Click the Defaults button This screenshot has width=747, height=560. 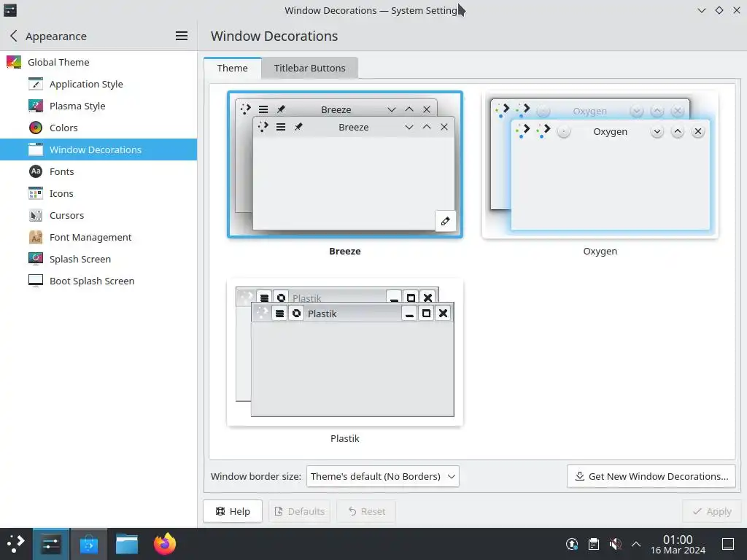[300, 511]
